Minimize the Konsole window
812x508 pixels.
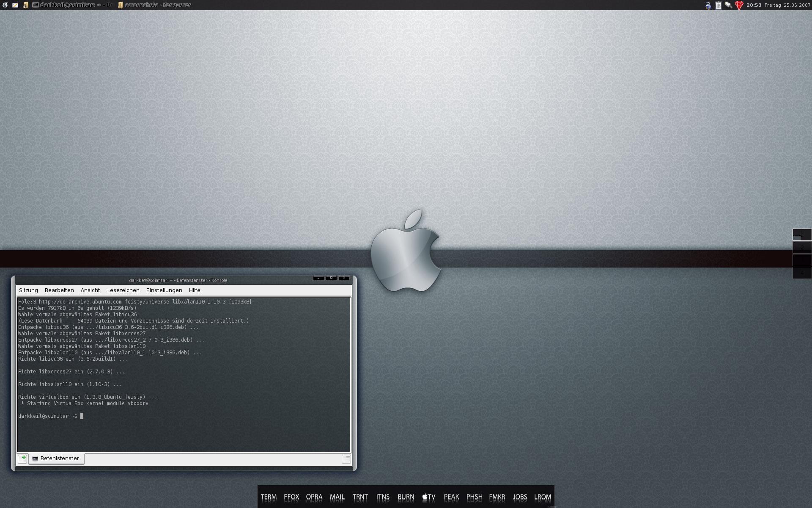[318, 278]
